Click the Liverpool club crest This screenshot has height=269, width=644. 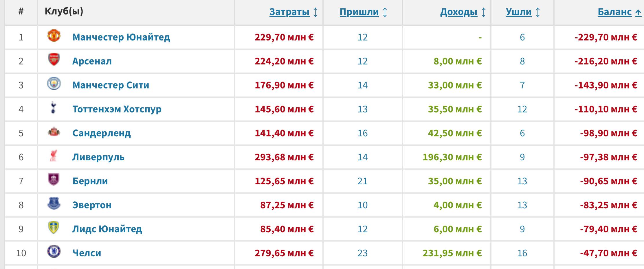pos(54,155)
